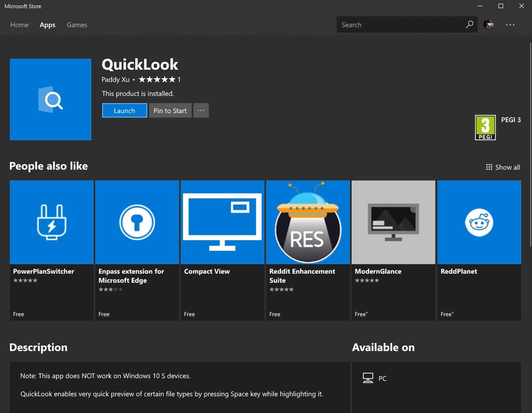Minimize the Microsoft Store window

click(480, 6)
